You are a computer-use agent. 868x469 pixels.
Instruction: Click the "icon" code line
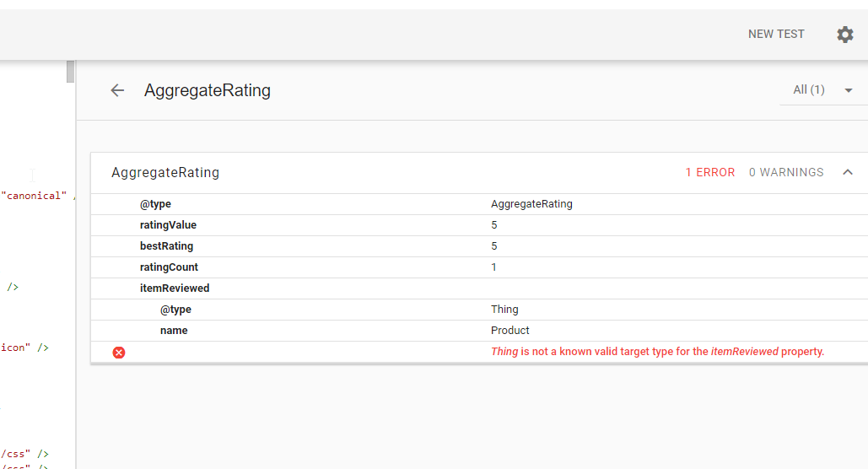click(x=24, y=348)
